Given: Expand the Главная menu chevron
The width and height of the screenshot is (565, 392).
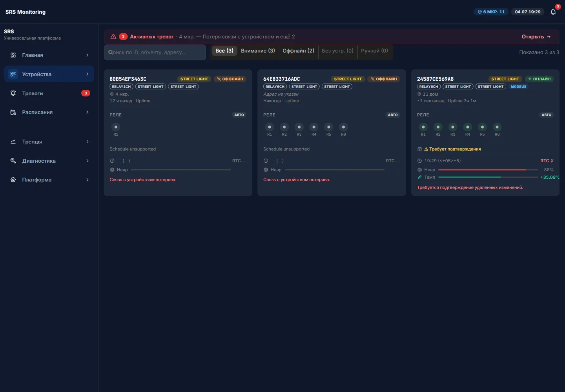Looking at the screenshot, I should (x=87, y=55).
